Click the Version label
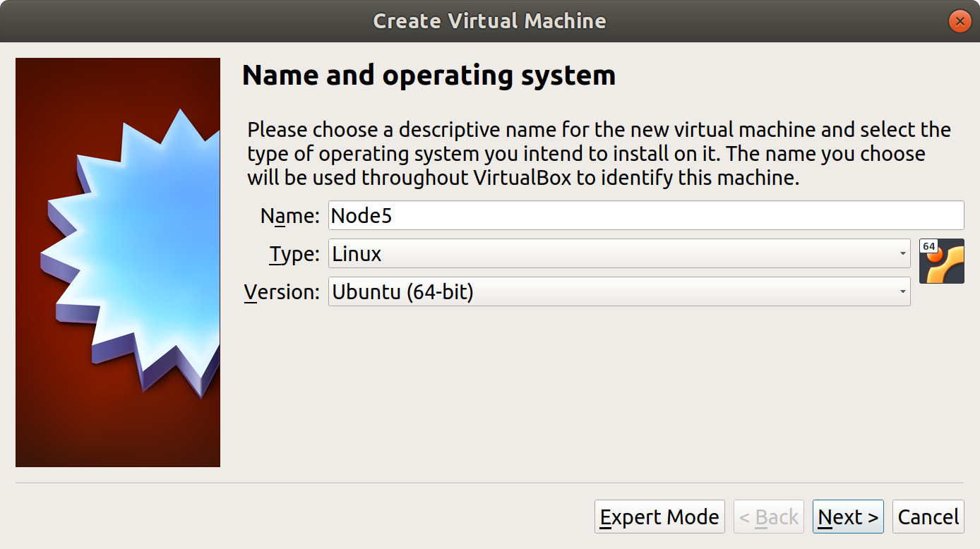 pyautogui.click(x=282, y=292)
